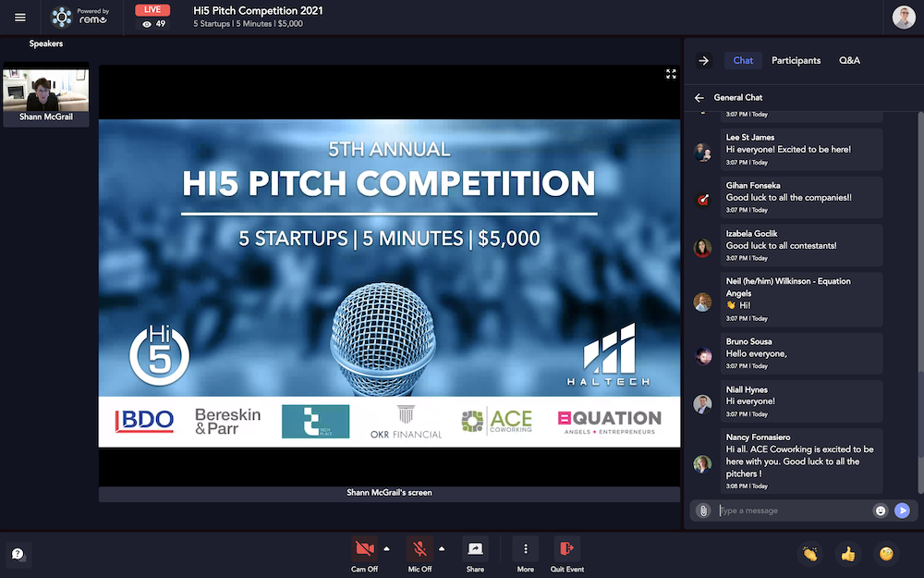Switch to the Q&A tab
Viewport: 924px width, 578px height.
849,60
